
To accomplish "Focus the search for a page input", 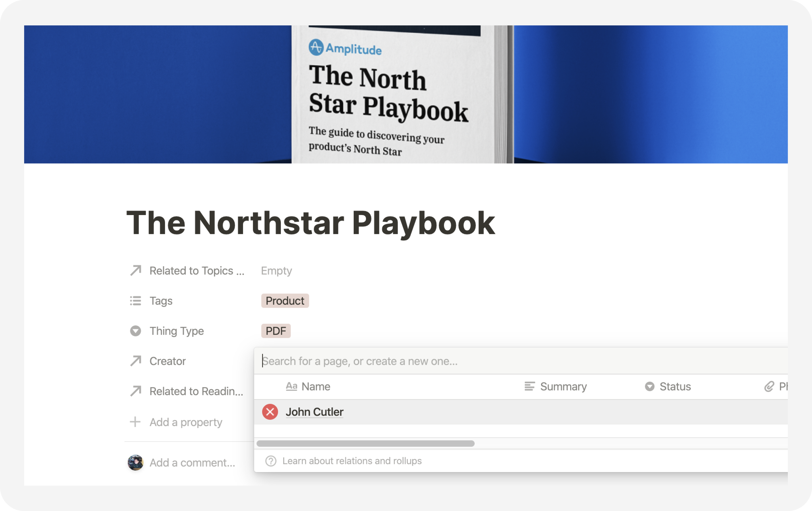I will 521,361.
